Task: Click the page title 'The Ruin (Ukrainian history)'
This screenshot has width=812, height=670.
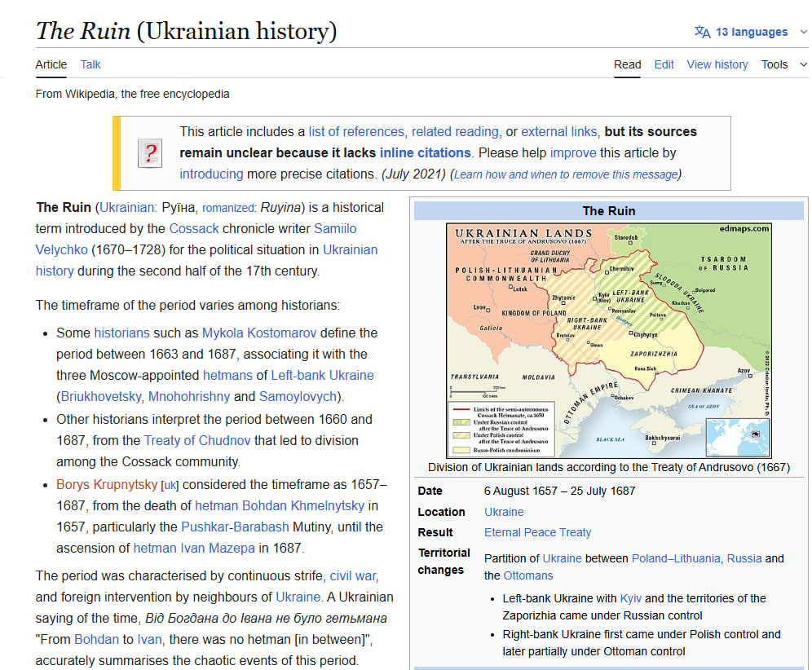Action: 187,31
